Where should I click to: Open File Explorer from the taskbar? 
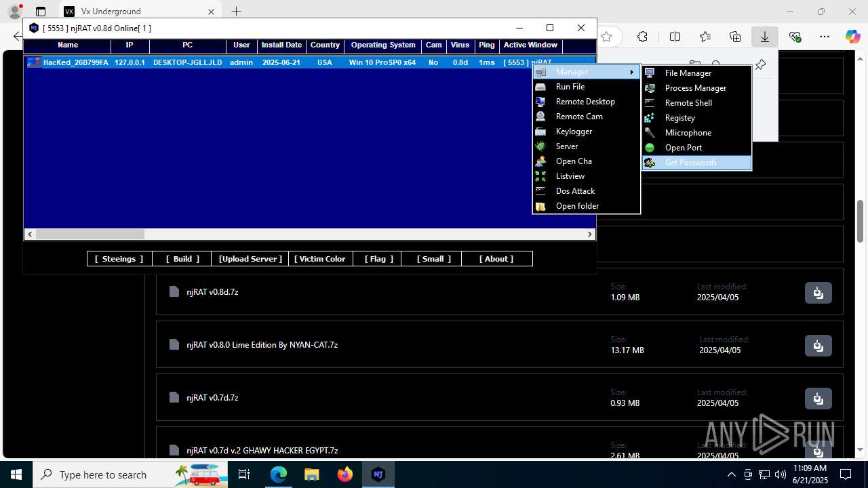pyautogui.click(x=311, y=474)
